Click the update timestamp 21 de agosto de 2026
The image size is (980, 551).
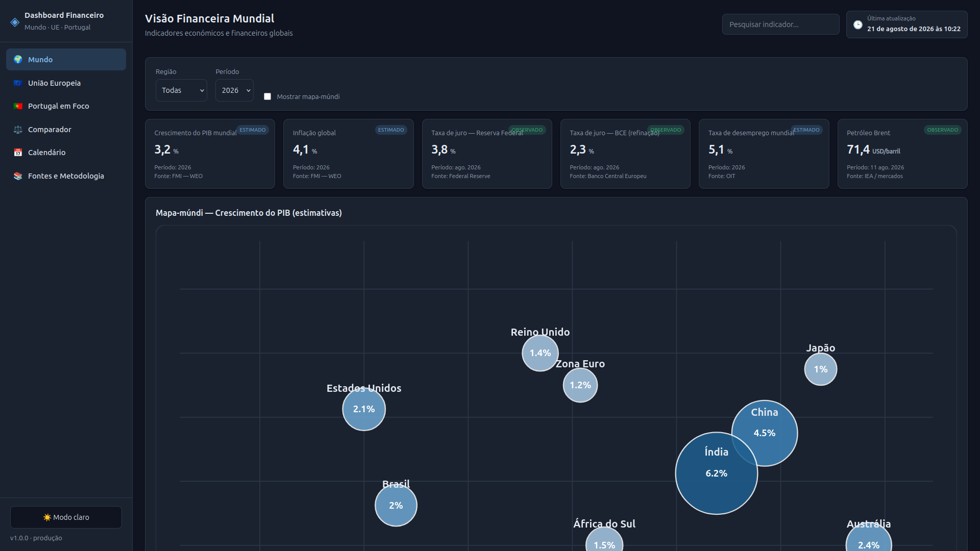(914, 29)
